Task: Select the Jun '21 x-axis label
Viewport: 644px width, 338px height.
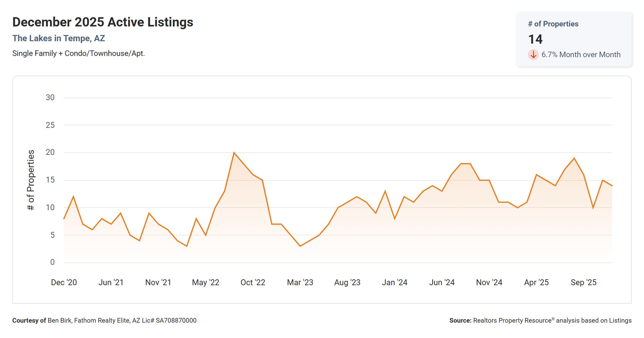Action: click(x=111, y=282)
